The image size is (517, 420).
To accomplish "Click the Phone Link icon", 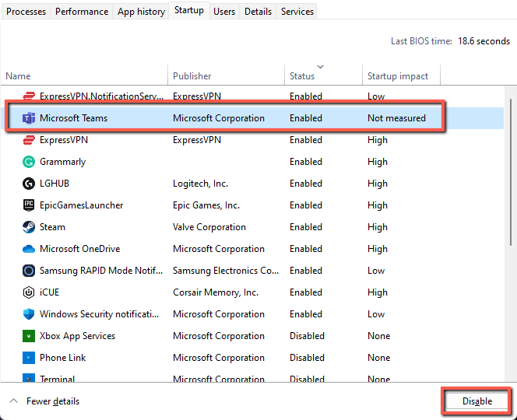I will [29, 358].
